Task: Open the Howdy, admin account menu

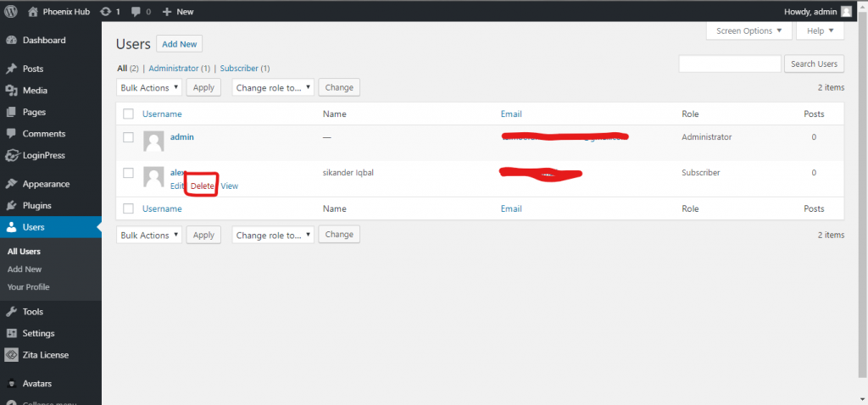Action: coord(818,12)
